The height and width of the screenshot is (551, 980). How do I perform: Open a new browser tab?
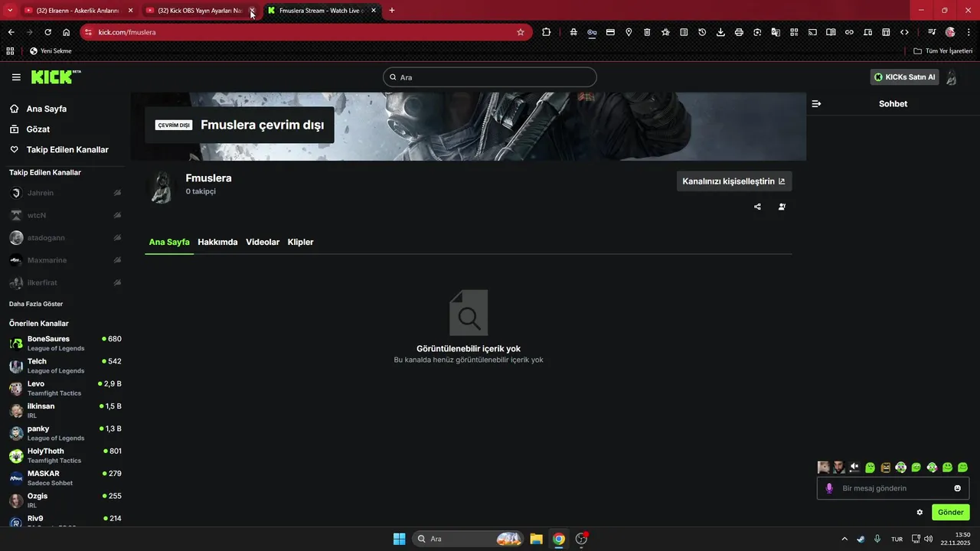pos(392,10)
